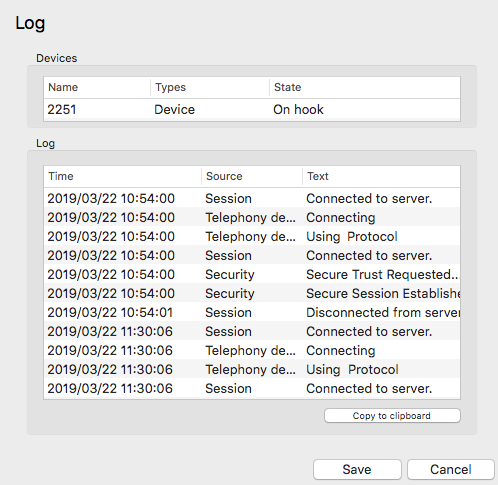498x485 pixels.
Task: Click the Cancel button
Action: [451, 469]
